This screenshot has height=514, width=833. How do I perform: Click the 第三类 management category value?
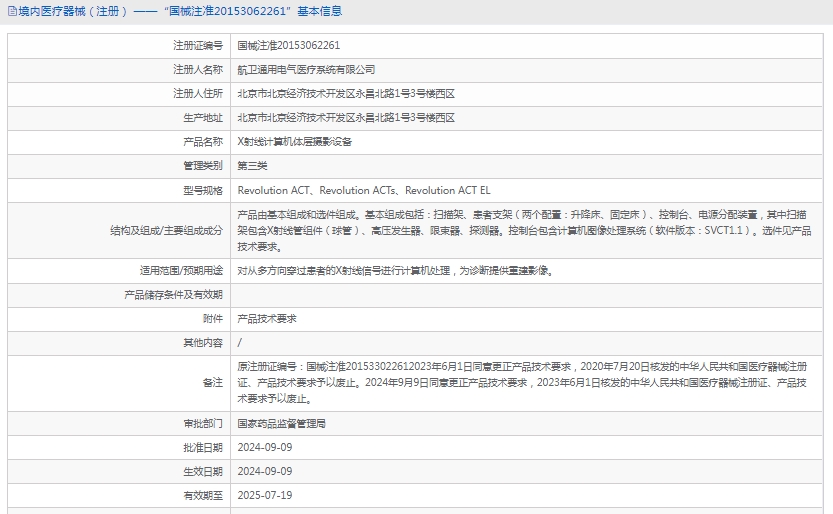click(252, 166)
